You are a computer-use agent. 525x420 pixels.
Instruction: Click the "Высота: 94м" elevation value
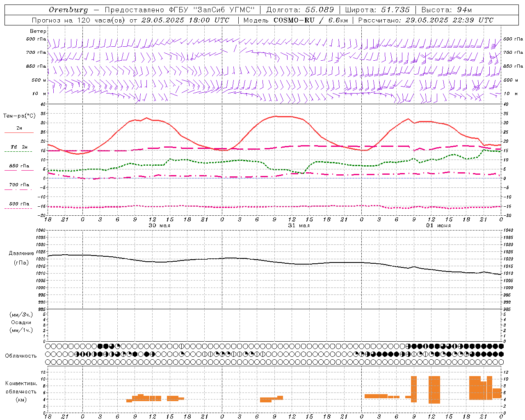[447, 10]
